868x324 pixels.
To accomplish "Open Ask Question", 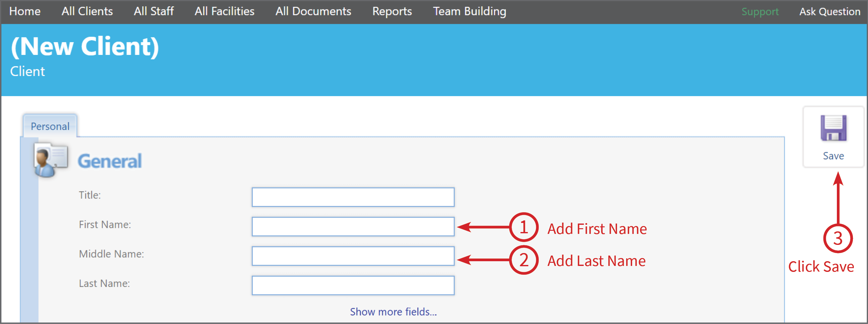I will [x=830, y=11].
